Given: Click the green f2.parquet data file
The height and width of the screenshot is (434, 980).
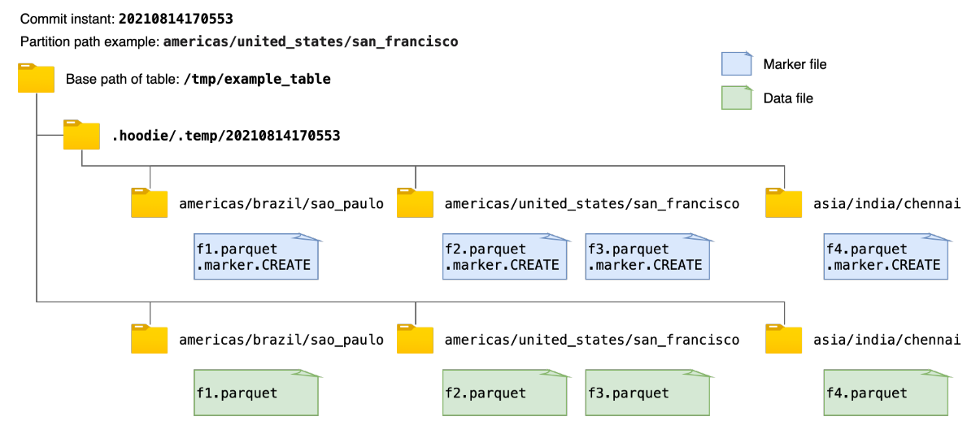Looking at the screenshot, I should (504, 393).
